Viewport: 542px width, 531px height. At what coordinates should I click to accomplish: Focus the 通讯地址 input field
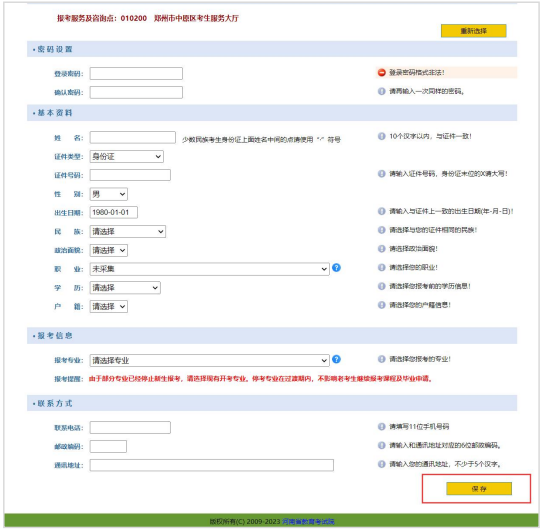212,465
